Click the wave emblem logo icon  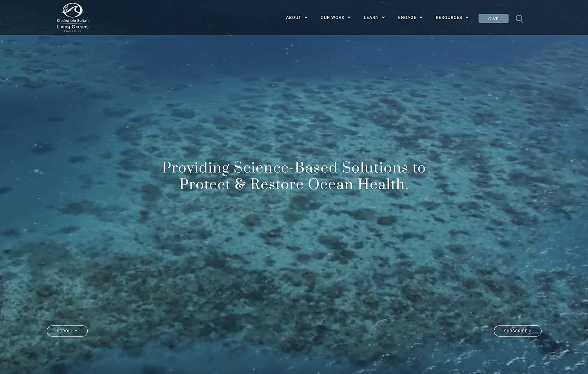(x=73, y=11)
